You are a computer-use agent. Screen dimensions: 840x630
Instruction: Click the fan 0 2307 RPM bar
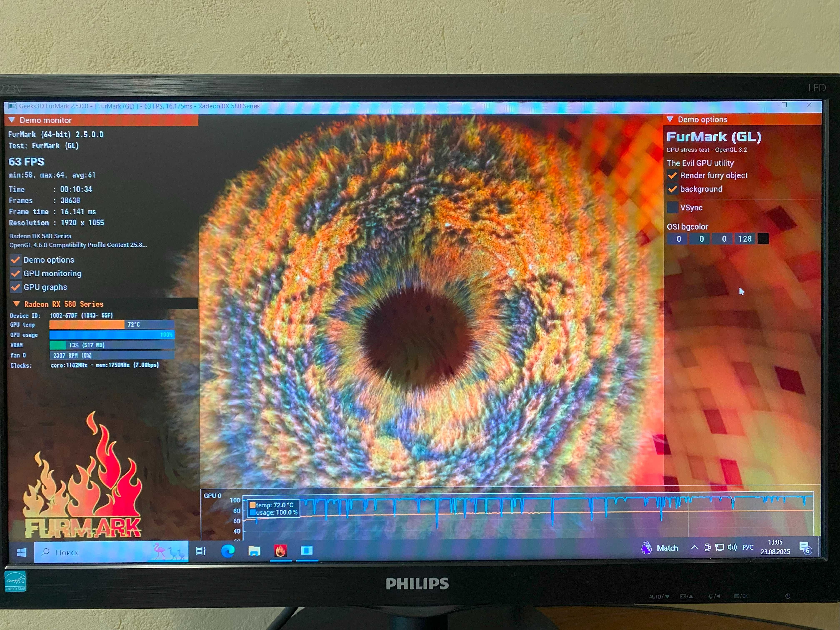(x=112, y=355)
